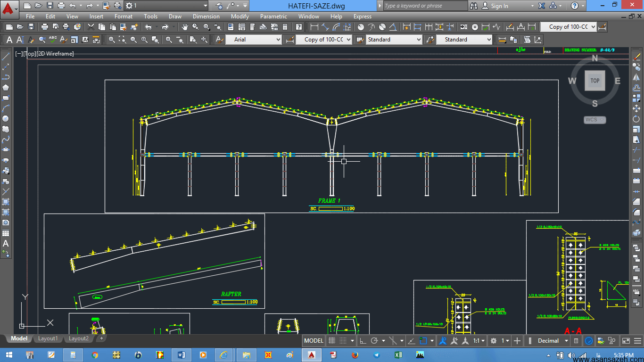Toggle the Clean Screen button

pos(626,340)
